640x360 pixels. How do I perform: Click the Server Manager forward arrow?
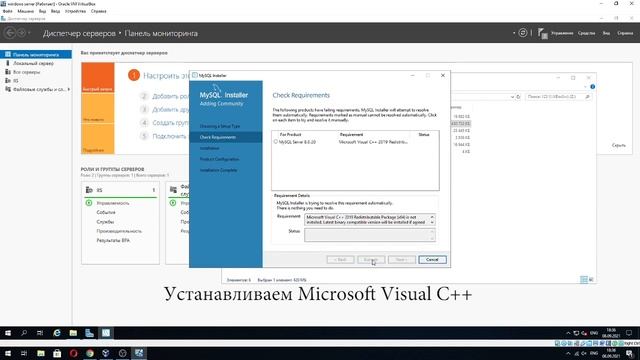22,33
